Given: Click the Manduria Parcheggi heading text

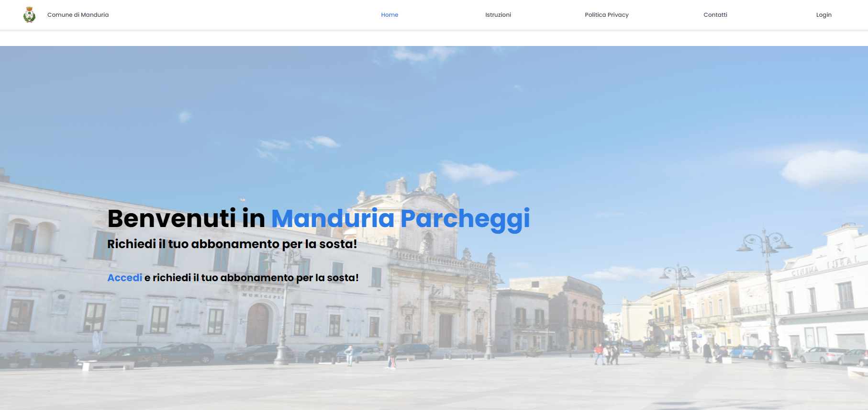Looking at the screenshot, I should pyautogui.click(x=401, y=219).
